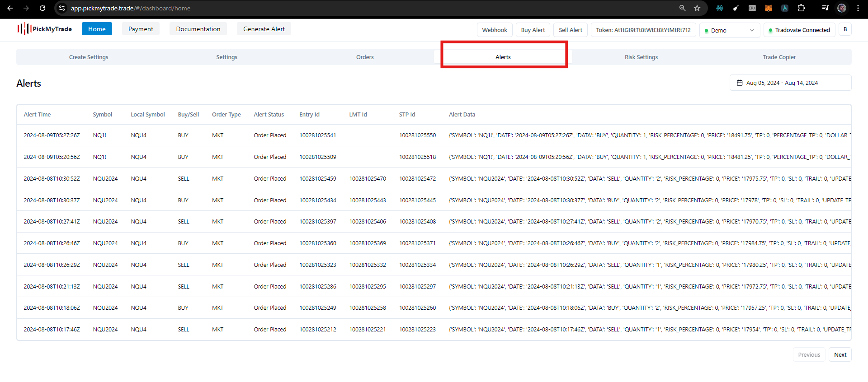Click Entry Id 100281025212
This screenshot has height=382, width=868.
318,329
